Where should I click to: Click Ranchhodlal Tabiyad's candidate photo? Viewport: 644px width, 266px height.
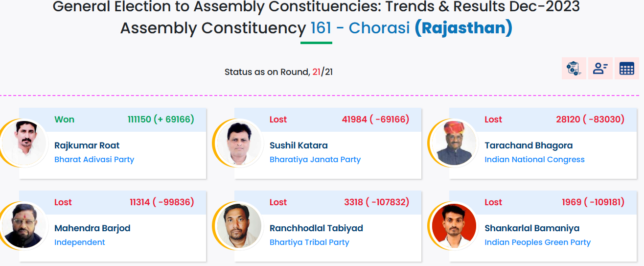click(x=239, y=226)
